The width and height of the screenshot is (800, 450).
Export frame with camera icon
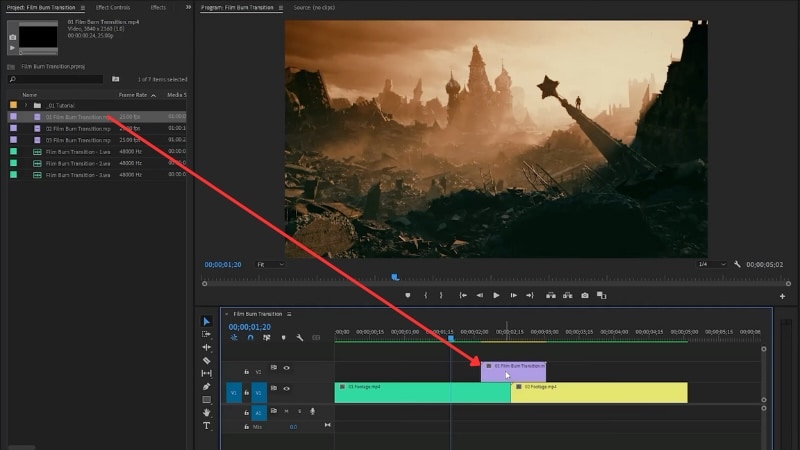[x=585, y=295]
